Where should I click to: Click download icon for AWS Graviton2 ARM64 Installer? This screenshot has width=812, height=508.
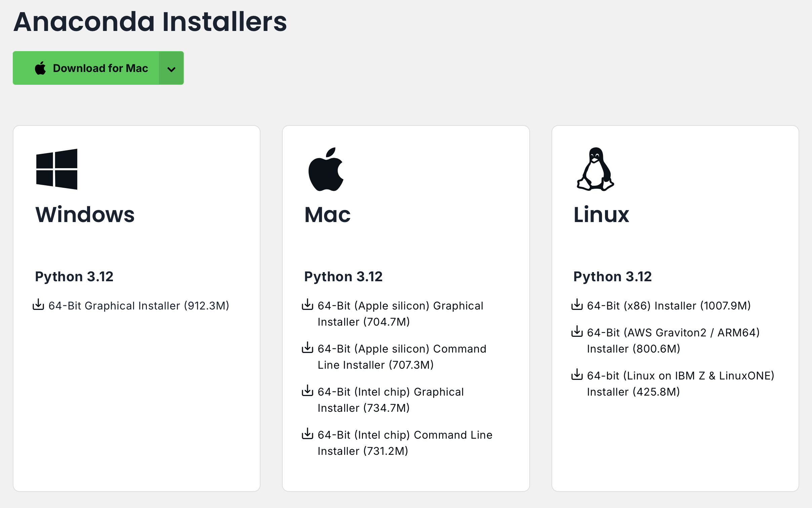[577, 331]
